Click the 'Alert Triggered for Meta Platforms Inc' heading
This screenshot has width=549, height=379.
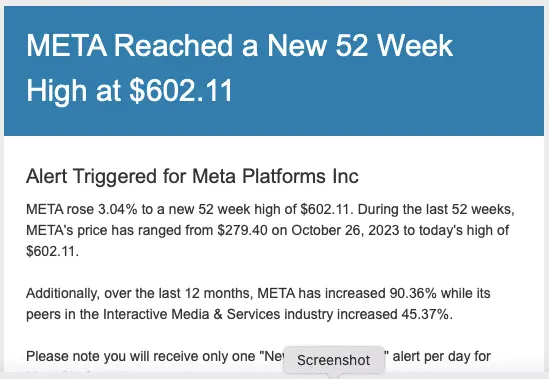(192, 176)
